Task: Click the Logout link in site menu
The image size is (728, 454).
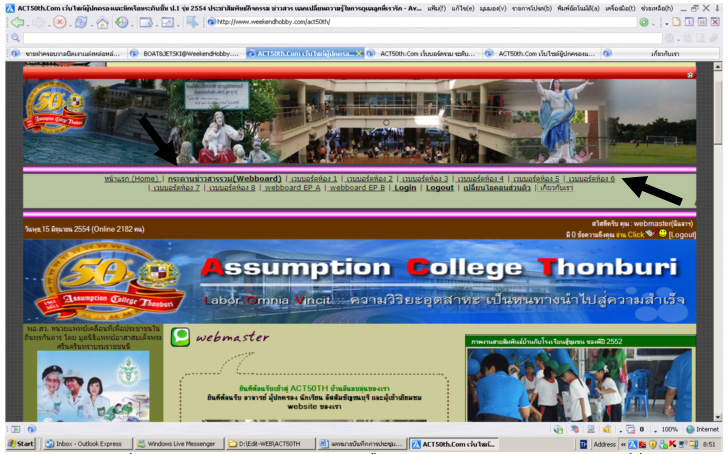Action: pyautogui.click(x=439, y=188)
